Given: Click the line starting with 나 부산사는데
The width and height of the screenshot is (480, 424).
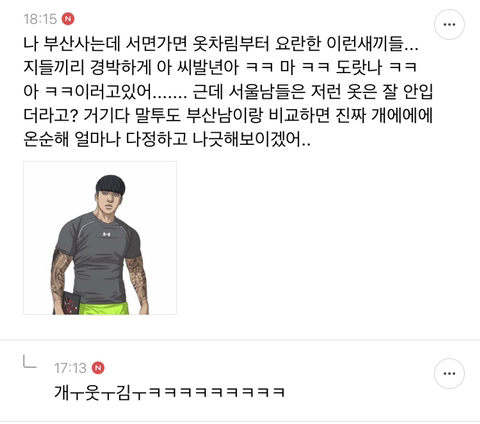Looking at the screenshot, I should 221,43.
